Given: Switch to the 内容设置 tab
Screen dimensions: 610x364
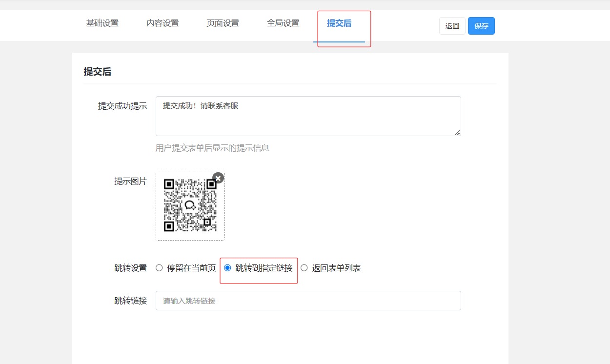Looking at the screenshot, I should click(163, 23).
